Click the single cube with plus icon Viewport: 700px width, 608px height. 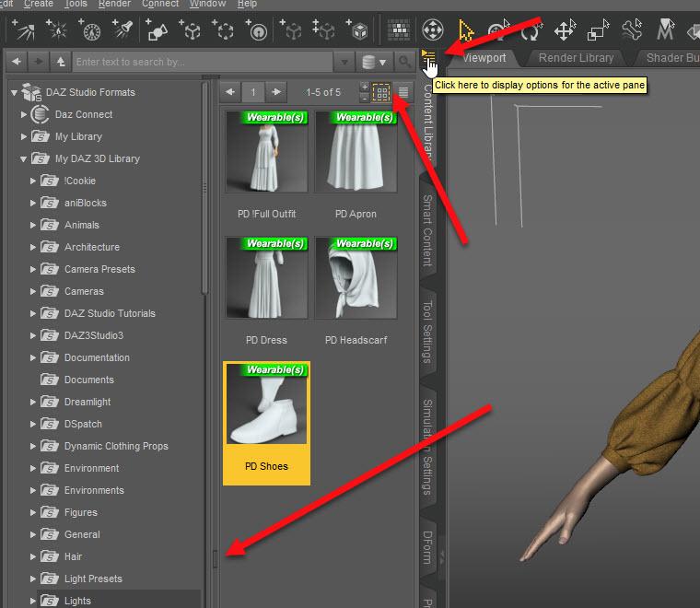pos(291,30)
